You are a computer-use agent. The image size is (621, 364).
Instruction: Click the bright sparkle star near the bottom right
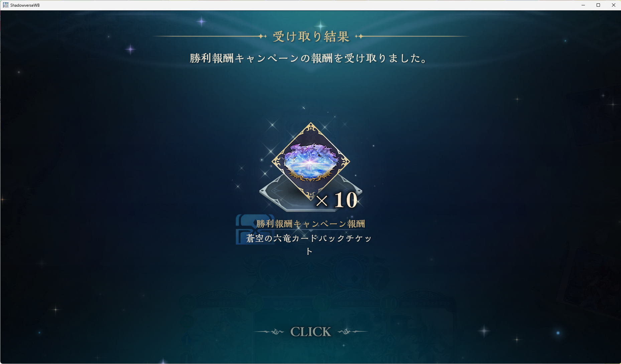click(x=484, y=331)
